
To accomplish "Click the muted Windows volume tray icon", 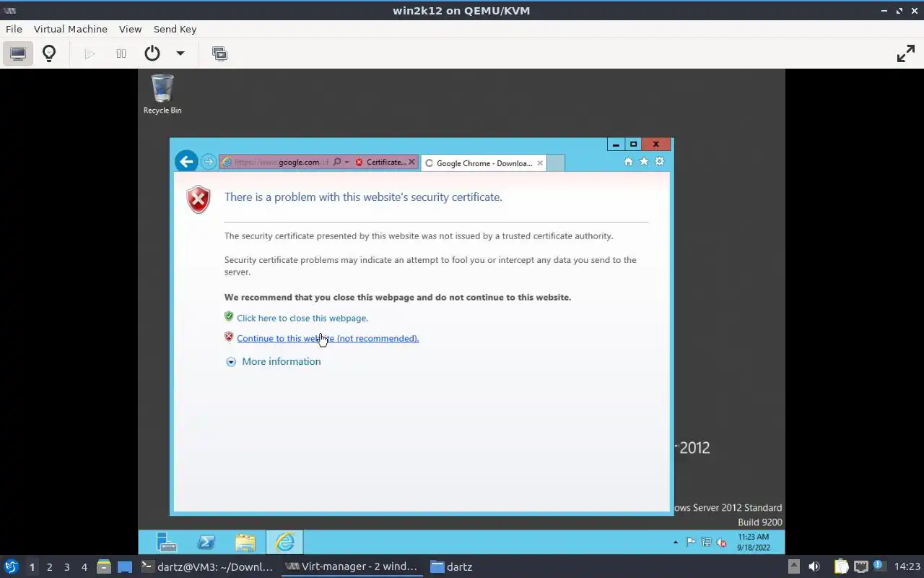I will click(x=720, y=542).
